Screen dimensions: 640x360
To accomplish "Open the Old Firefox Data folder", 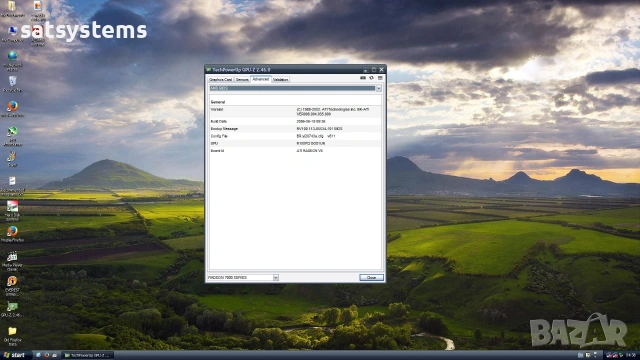I will pyautogui.click(x=12, y=336).
